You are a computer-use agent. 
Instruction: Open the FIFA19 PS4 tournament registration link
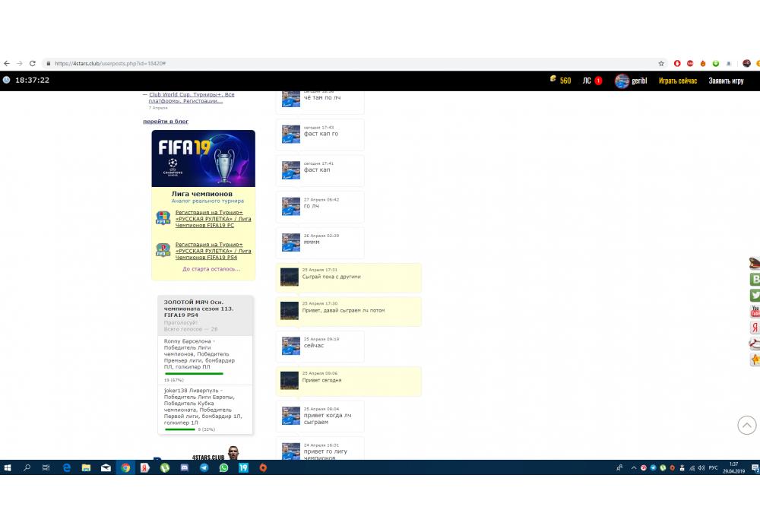pyautogui.click(x=213, y=251)
